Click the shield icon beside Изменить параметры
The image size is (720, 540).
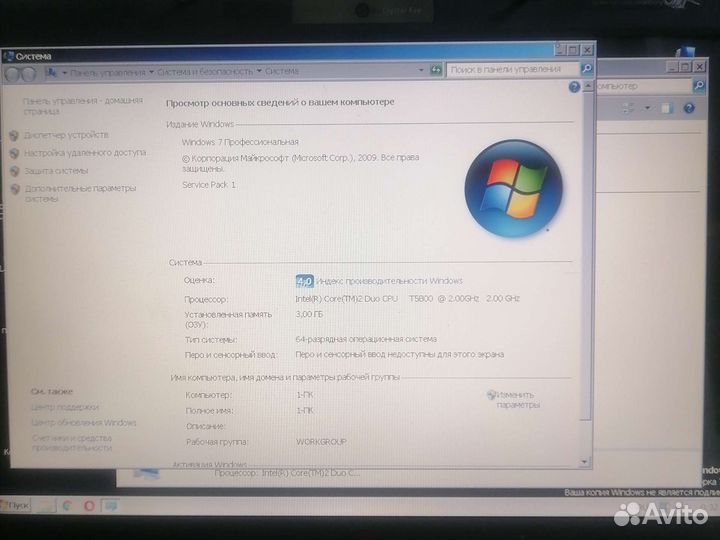[x=491, y=395]
